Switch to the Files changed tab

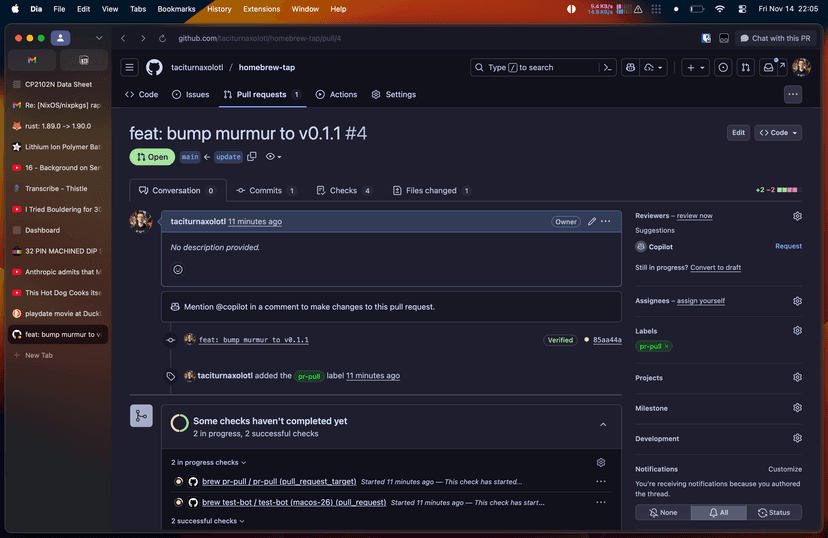(x=432, y=191)
